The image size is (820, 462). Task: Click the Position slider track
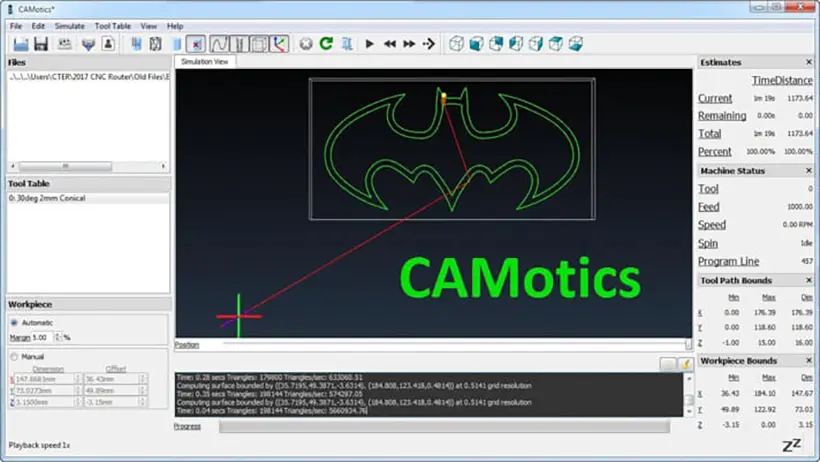click(x=455, y=344)
